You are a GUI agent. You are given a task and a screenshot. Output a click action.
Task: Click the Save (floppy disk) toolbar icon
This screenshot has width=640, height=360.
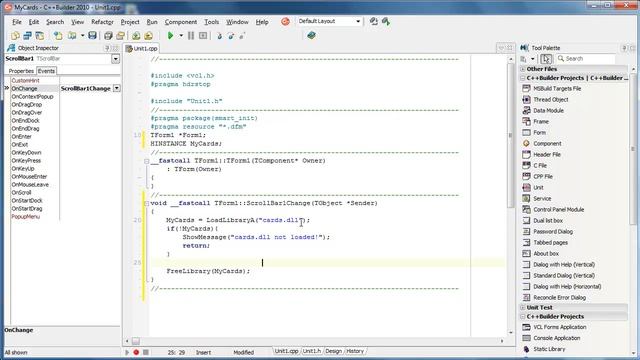pyautogui.click(x=92, y=36)
